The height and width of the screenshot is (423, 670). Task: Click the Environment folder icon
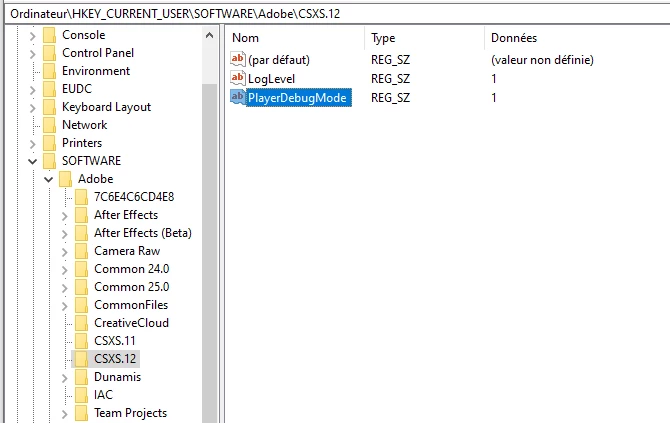coord(50,71)
